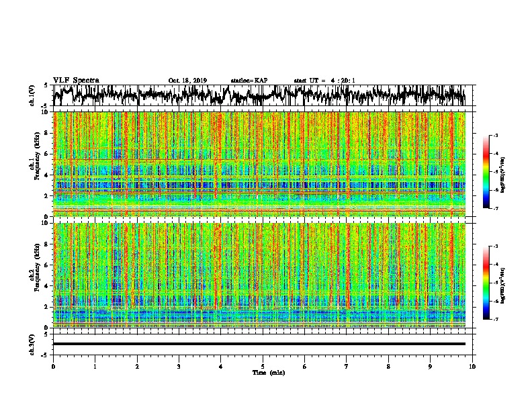The height and width of the screenshot is (411, 532).
Task: Click time axis tick label "9"
Action: tap(430, 367)
